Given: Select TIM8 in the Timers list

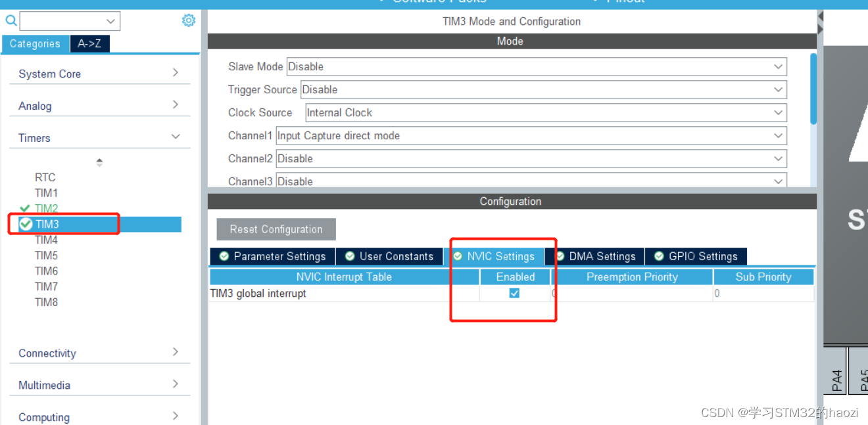Looking at the screenshot, I should pos(46,302).
